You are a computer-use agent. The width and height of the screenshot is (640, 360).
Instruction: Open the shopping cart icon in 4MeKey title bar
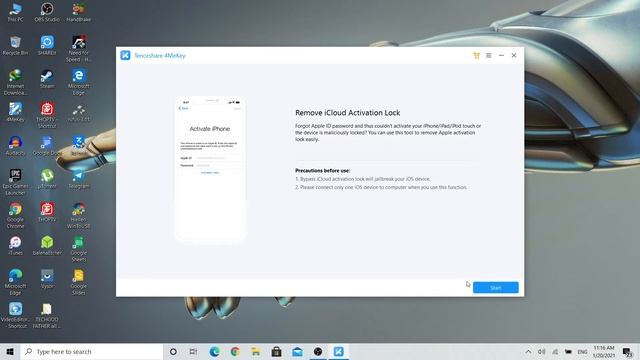click(x=476, y=56)
